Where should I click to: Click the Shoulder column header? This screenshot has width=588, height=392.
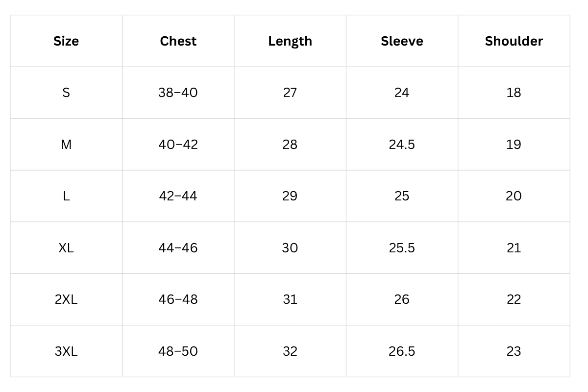(x=514, y=41)
